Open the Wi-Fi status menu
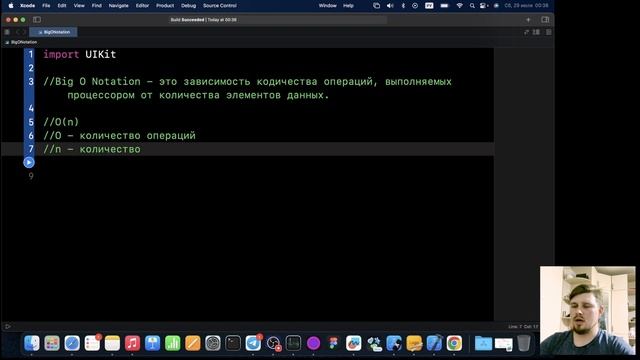Screen dimensions: 640x360 pyautogui.click(x=460, y=6)
